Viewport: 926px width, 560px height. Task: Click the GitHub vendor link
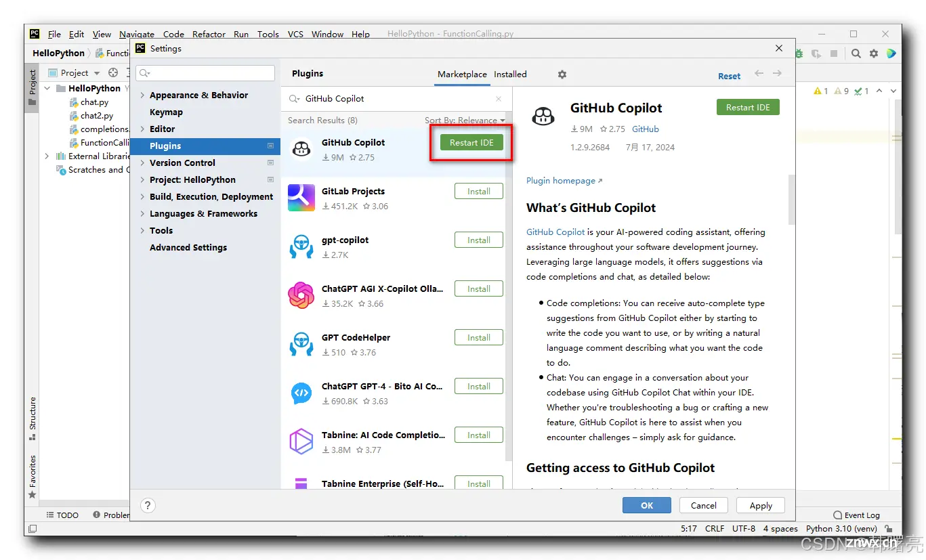click(x=646, y=129)
